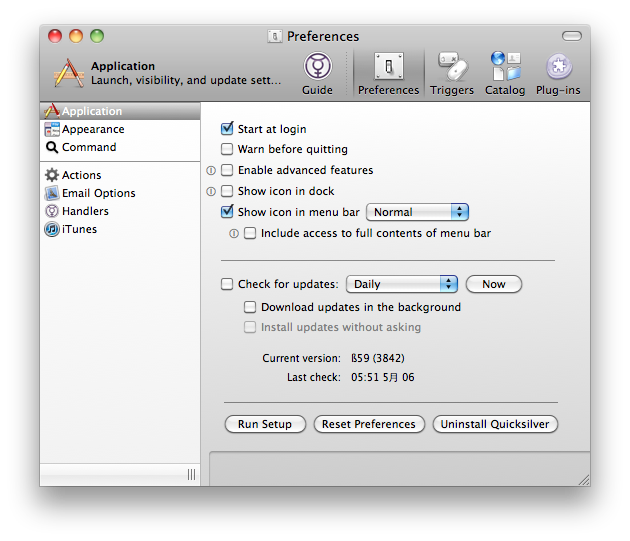This screenshot has height=541, width=630.
Task: Click the yellow minimize window button
Action: [x=76, y=36]
